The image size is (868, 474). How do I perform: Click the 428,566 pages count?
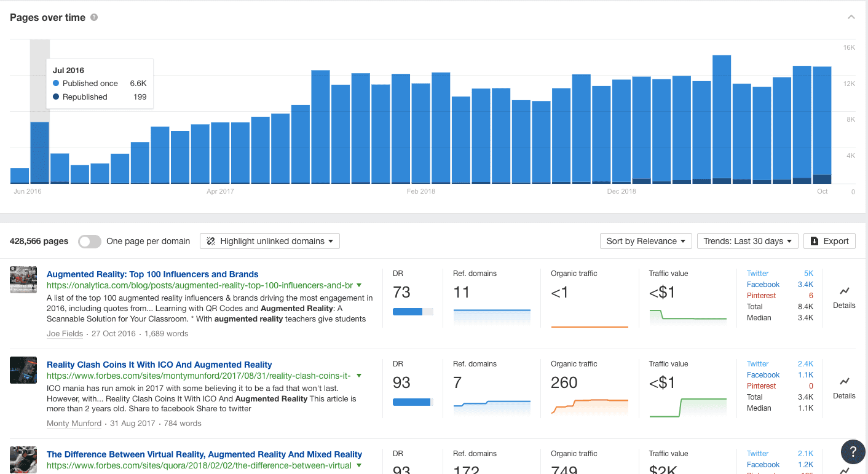[39, 241]
